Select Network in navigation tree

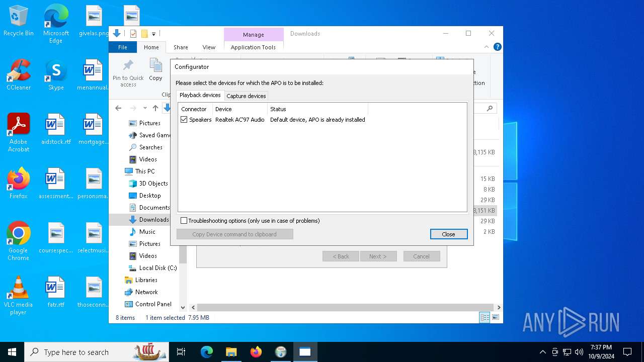141,292
